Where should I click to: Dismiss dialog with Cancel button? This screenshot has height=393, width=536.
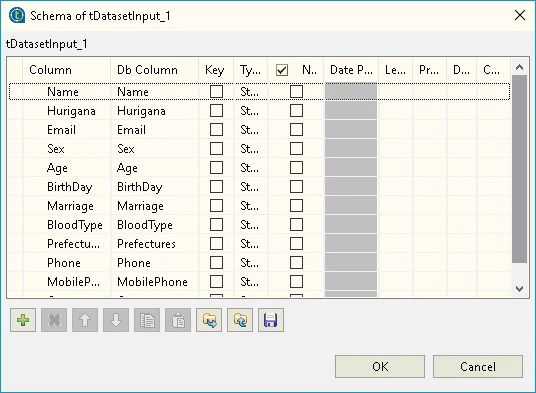[478, 367]
